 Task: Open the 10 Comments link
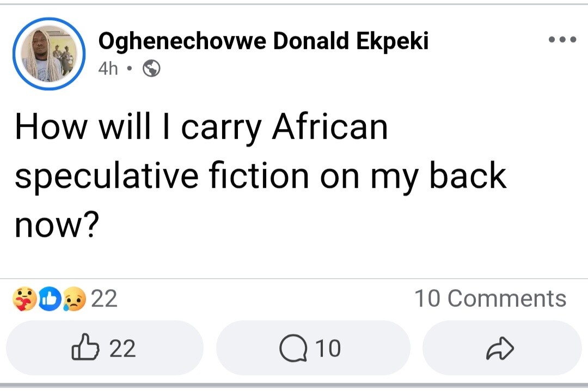490,298
